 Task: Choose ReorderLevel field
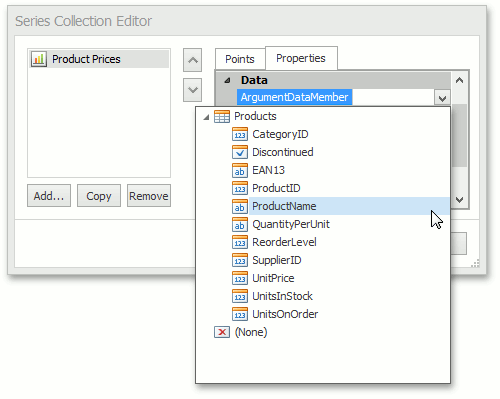(x=284, y=242)
